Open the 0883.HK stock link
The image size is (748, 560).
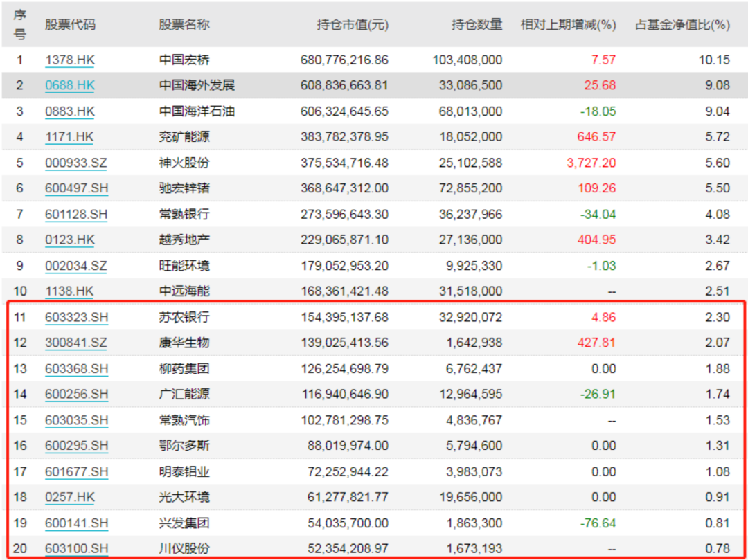click(x=70, y=111)
